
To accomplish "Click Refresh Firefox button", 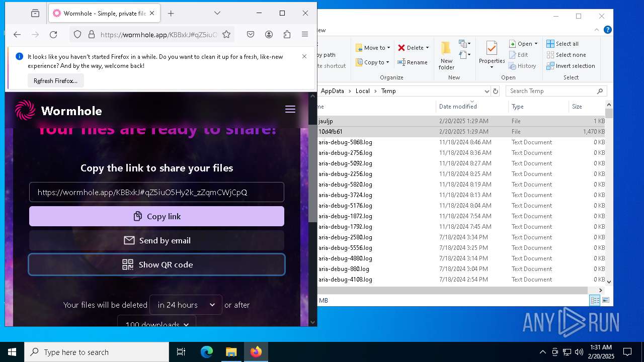I will 55,80.
